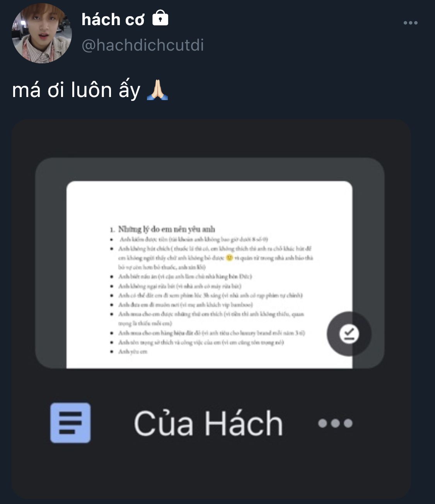Click the tweet text "má ơi luôn ấy"
Screen dimensions: 435x504
pyautogui.click(x=76, y=90)
